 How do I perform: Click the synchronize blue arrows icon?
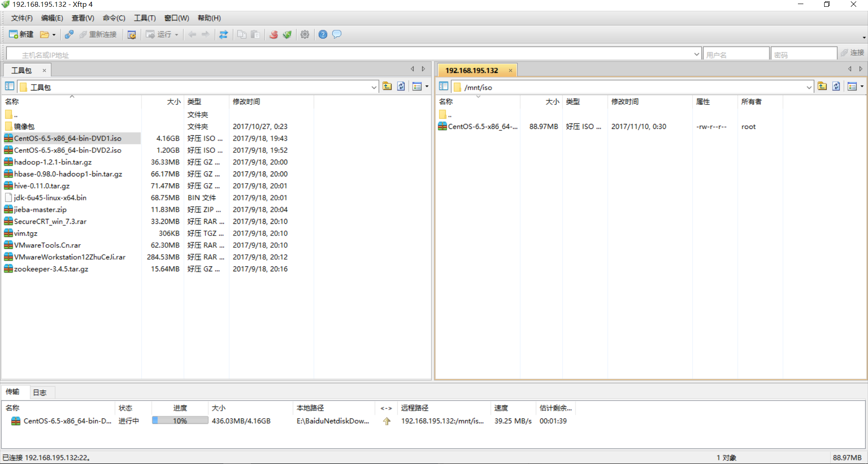click(224, 34)
